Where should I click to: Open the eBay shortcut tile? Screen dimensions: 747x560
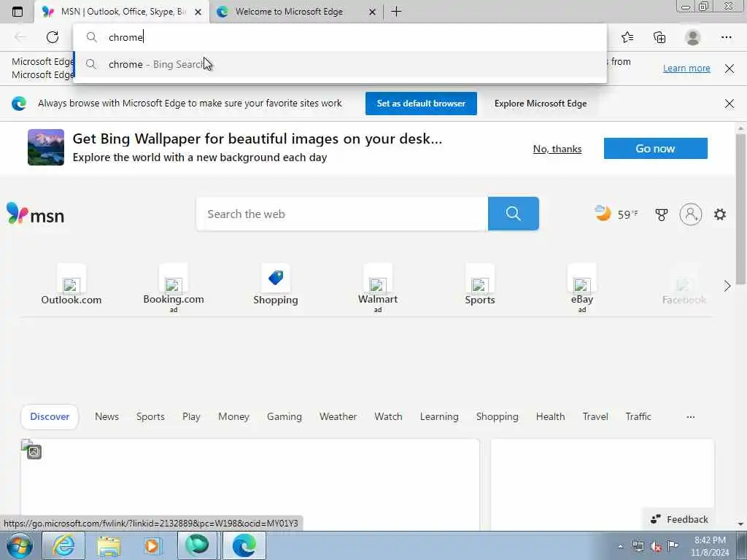click(581, 287)
